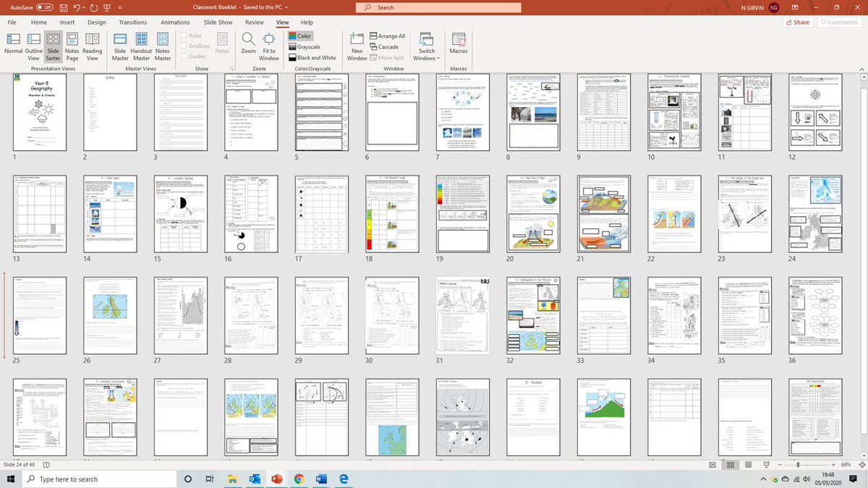Select Color display mode
This screenshot has height=488, width=868.
pyautogui.click(x=299, y=35)
